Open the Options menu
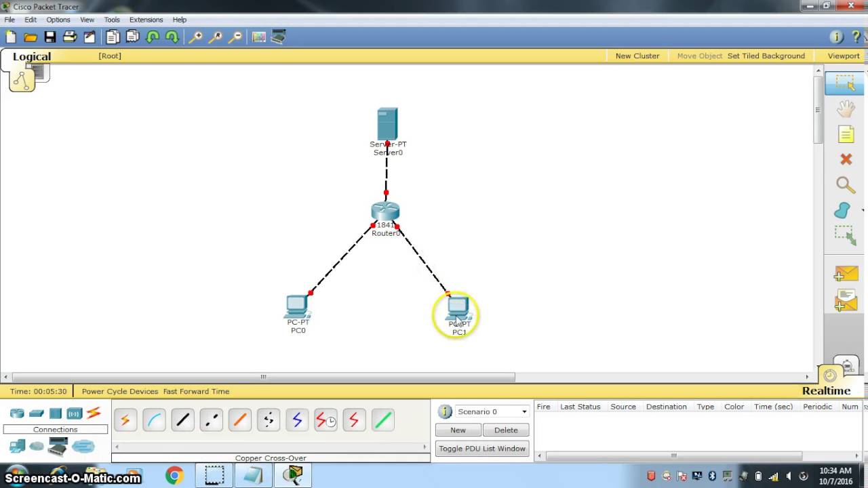This screenshot has height=488, width=868. tap(58, 20)
